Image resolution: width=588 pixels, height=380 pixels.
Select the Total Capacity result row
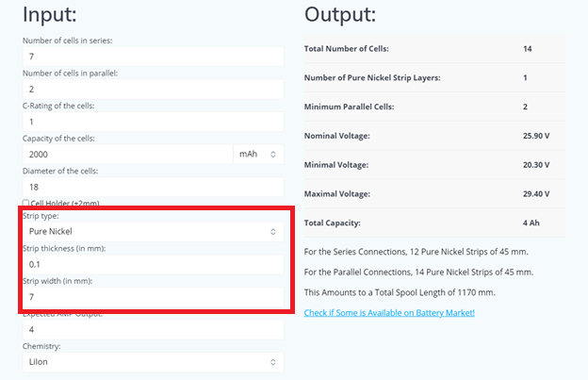433,223
